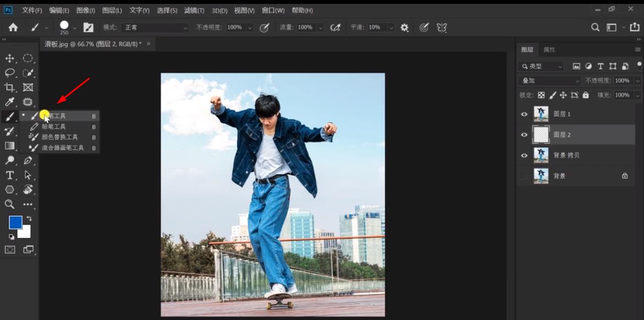Screen dimensions: 644x320
Task: Select the 图层 2 layer thumbnail
Action: [541, 135]
